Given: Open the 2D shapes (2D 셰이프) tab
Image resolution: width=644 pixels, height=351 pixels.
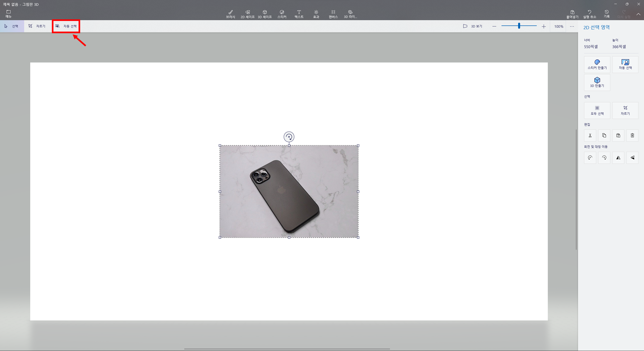Looking at the screenshot, I should [247, 14].
